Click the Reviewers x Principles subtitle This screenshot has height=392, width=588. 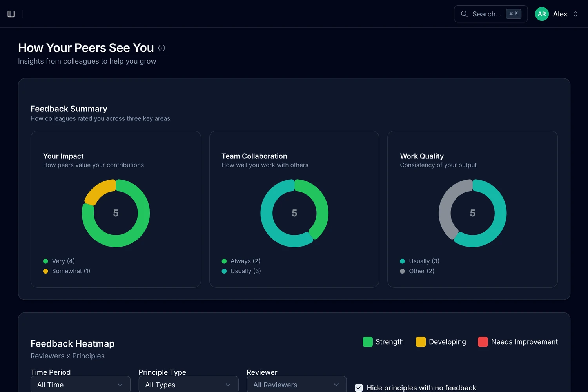click(67, 356)
